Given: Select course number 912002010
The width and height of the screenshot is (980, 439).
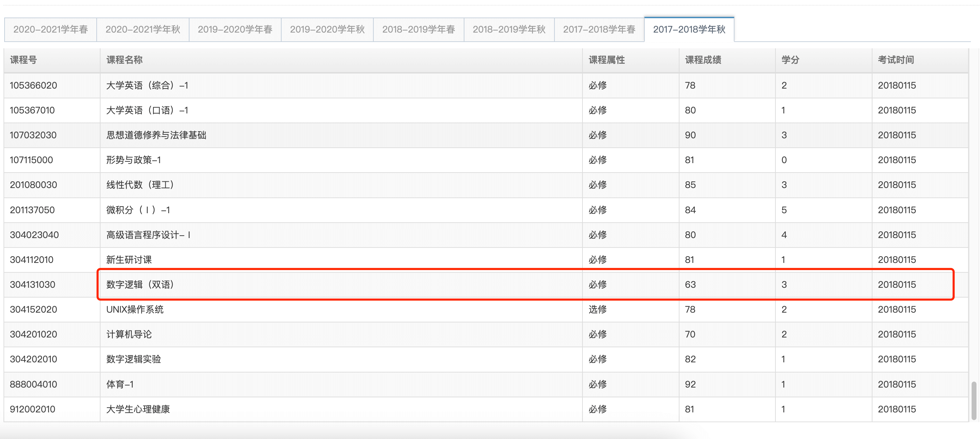Looking at the screenshot, I should click(32, 409).
